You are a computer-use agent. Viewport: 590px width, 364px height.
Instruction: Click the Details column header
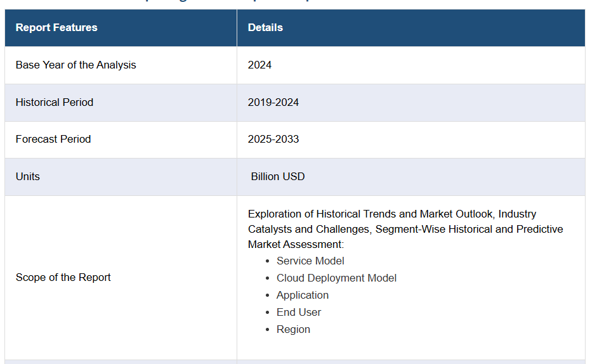click(265, 28)
